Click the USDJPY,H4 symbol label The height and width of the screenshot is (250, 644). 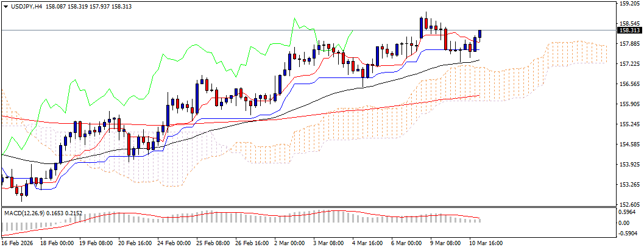point(26,7)
